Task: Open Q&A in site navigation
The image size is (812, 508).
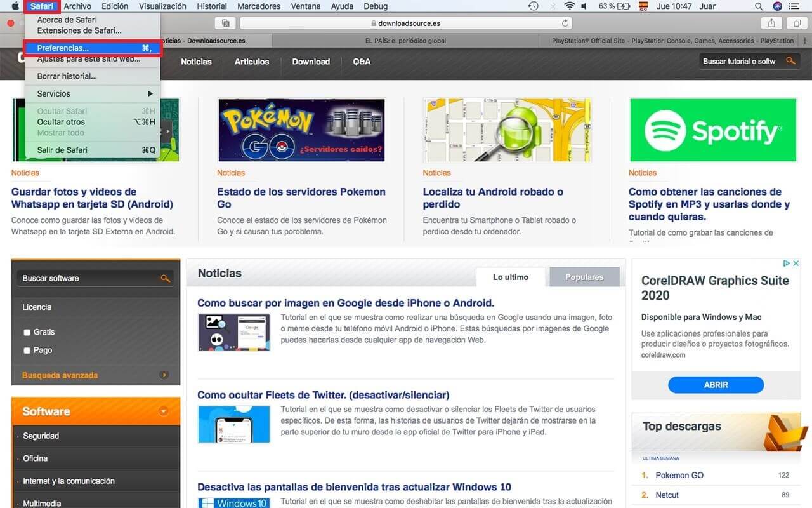Action: click(x=362, y=62)
